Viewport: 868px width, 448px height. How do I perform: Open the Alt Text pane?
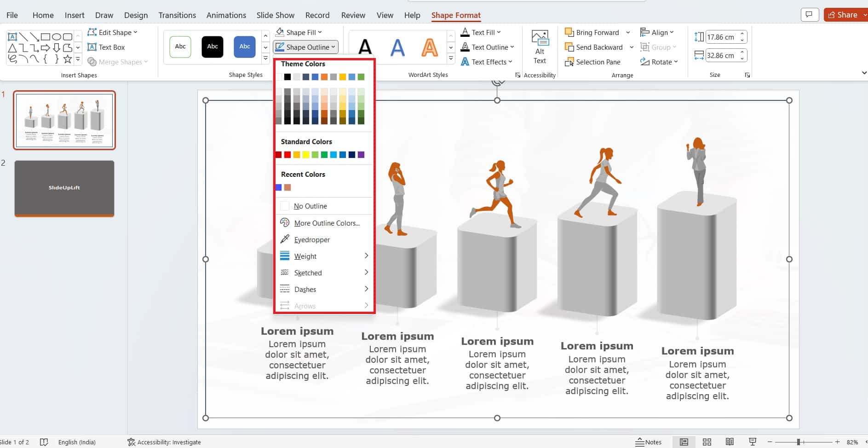click(539, 47)
